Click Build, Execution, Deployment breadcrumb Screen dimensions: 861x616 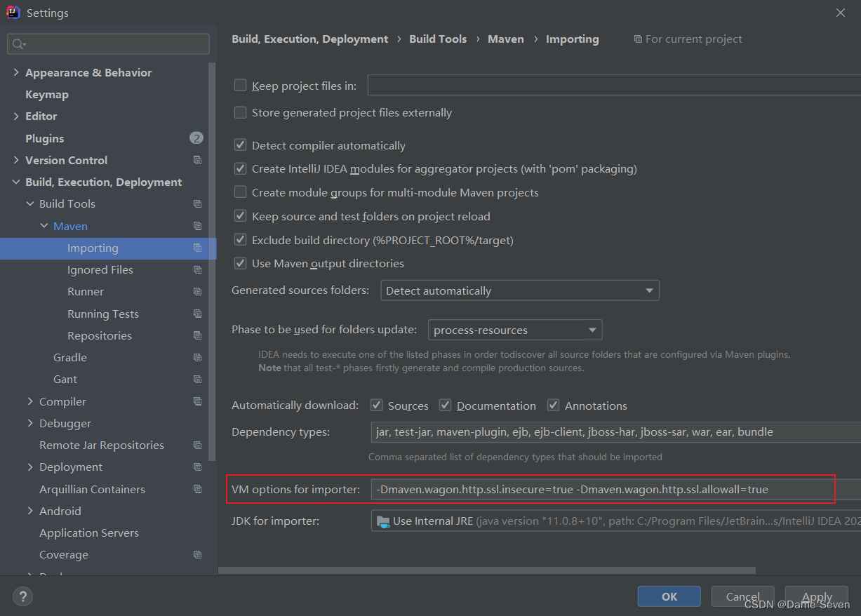click(310, 39)
